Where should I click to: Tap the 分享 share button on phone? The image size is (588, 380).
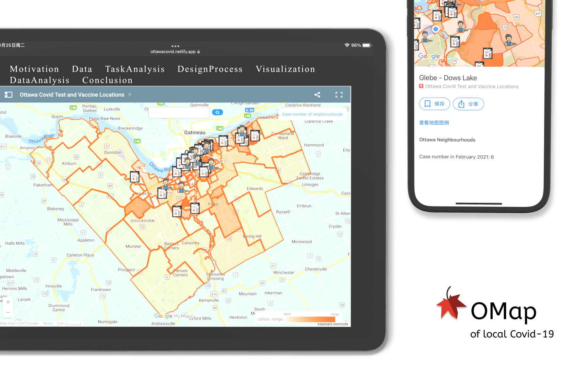coord(468,104)
